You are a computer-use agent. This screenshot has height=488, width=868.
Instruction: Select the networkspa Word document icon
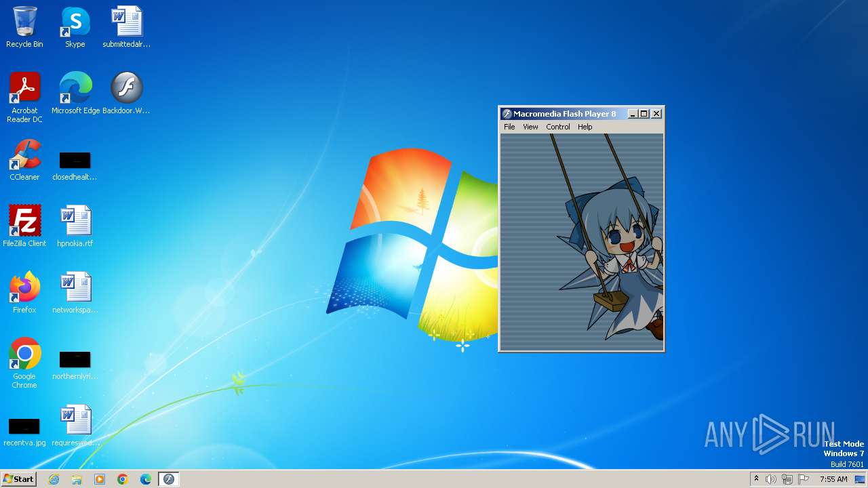[x=75, y=293]
